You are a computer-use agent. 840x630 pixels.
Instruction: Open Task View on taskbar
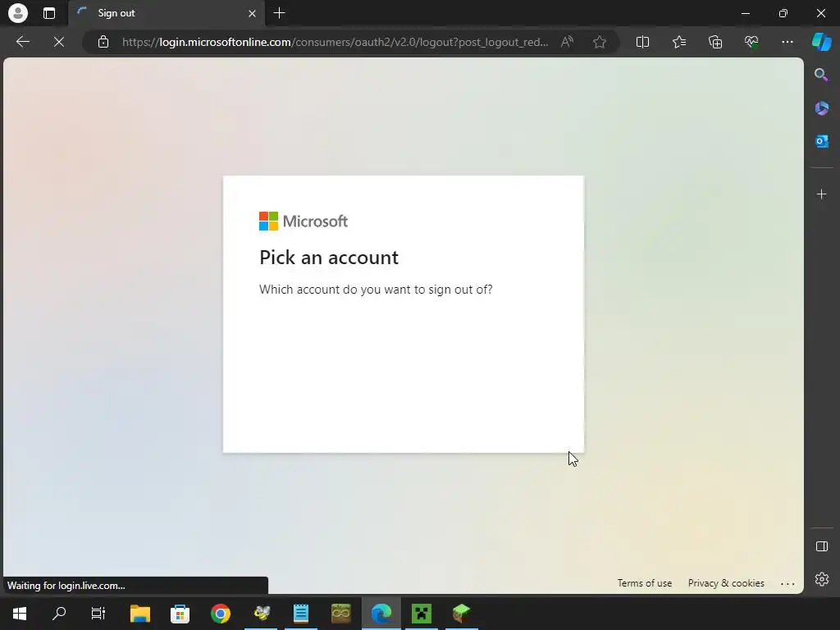[98, 614]
